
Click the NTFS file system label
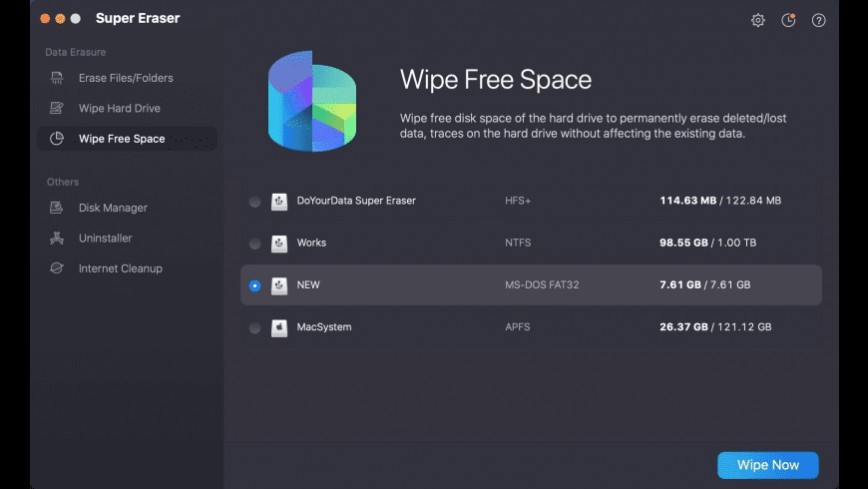coord(518,243)
